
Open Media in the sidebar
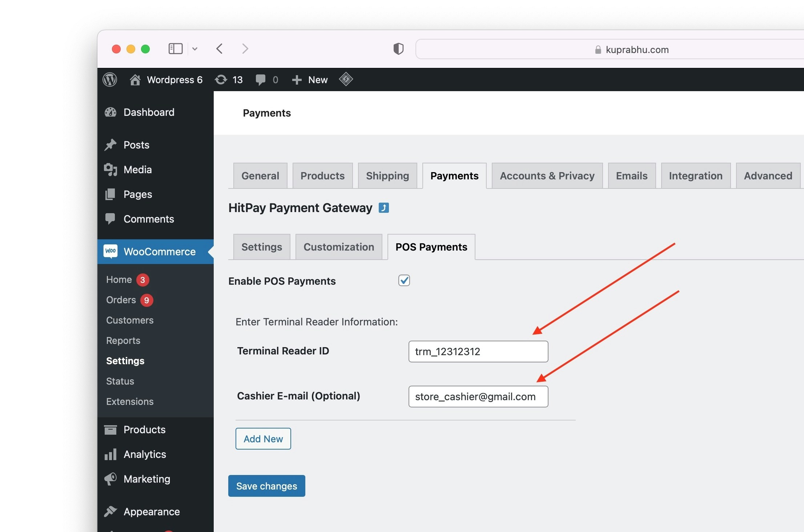[x=156, y=170]
